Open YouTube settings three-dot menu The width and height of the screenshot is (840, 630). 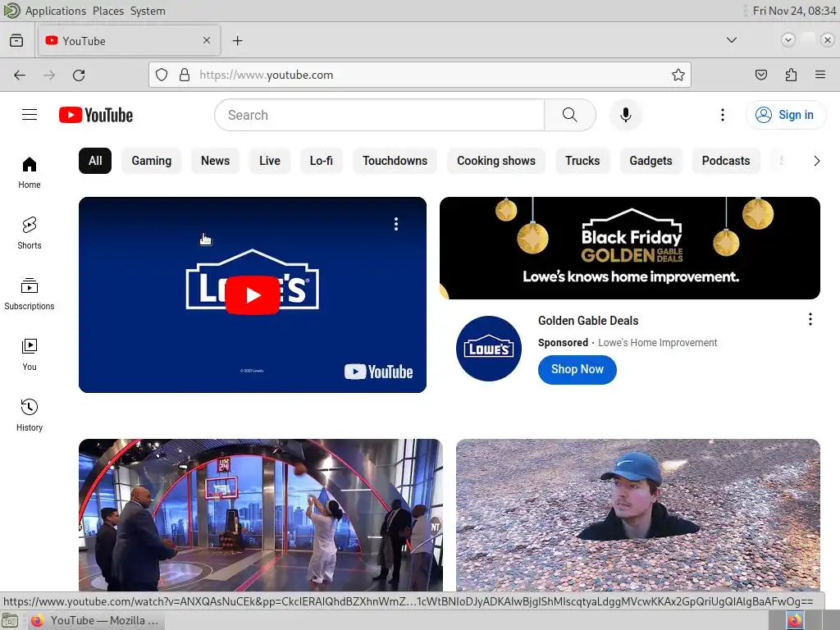[x=722, y=115]
